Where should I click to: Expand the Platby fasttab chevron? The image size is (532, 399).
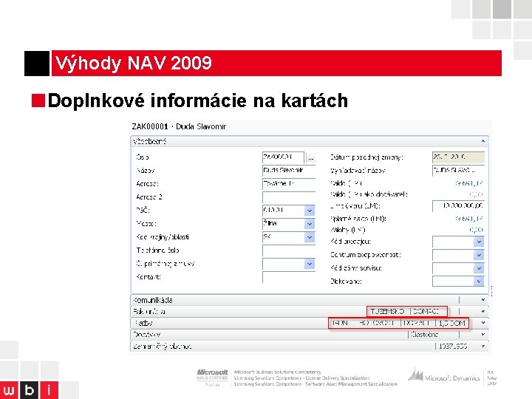482,323
